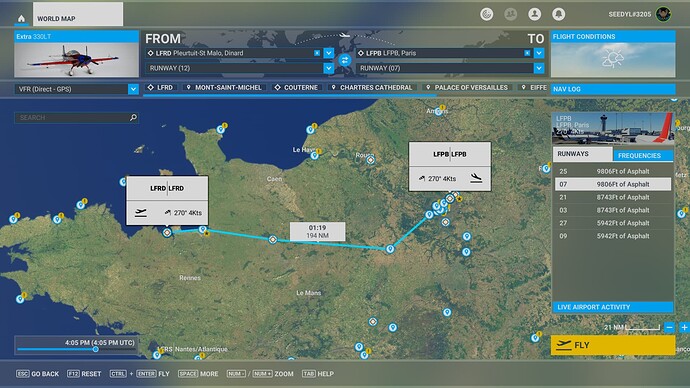The image size is (690, 388).
Task: Swap departure and arrival airports
Action: [345, 60]
